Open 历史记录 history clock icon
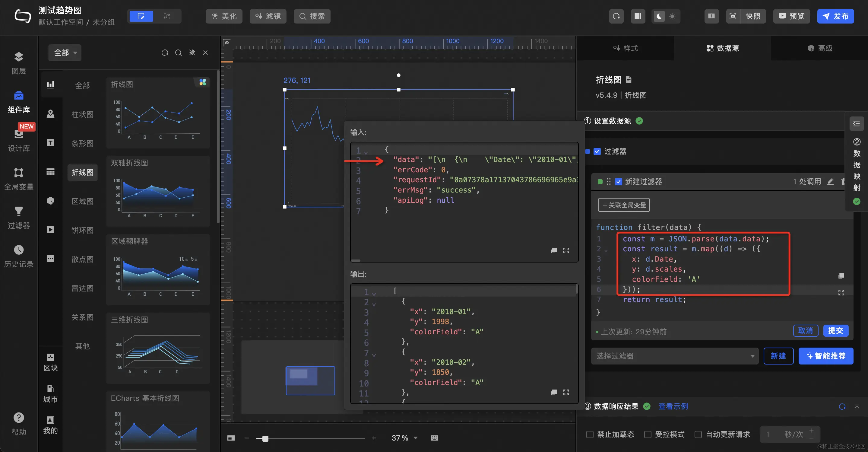The height and width of the screenshot is (452, 868). click(18, 250)
